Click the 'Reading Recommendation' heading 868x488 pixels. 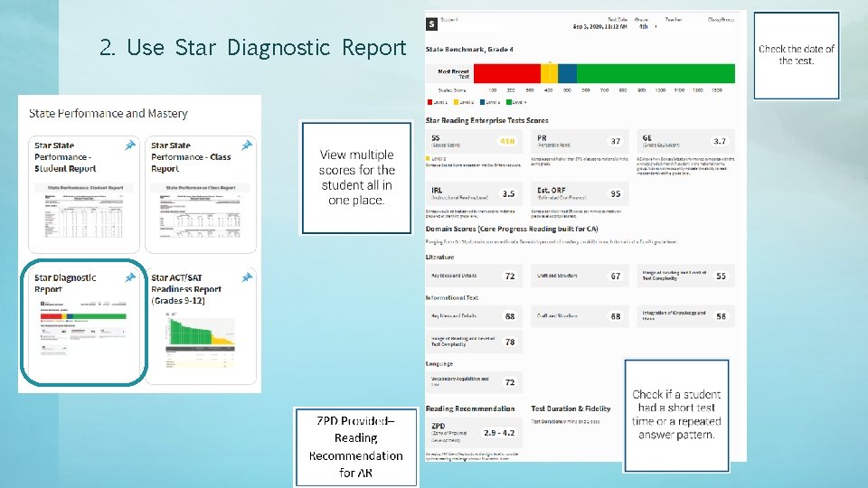[x=470, y=408]
